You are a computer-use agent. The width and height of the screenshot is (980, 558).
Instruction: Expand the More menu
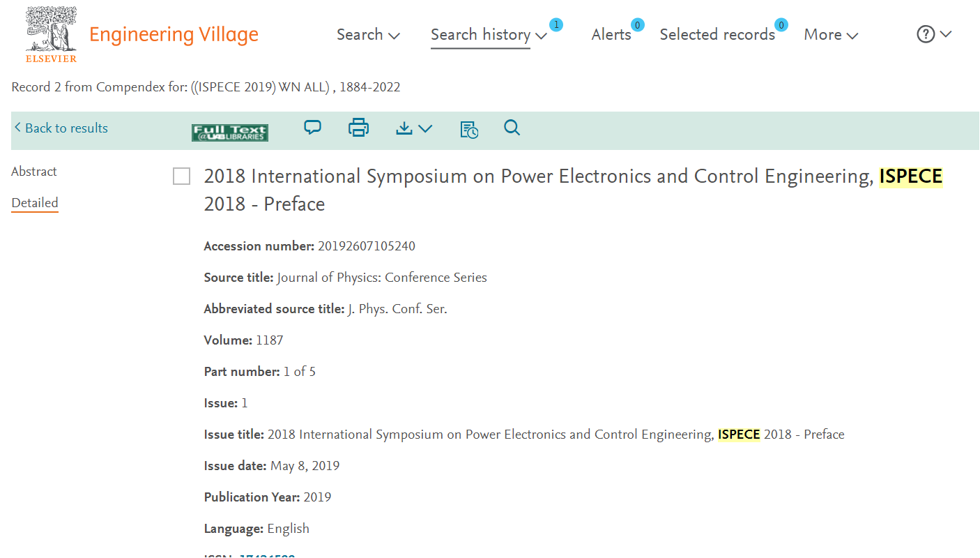click(x=831, y=35)
